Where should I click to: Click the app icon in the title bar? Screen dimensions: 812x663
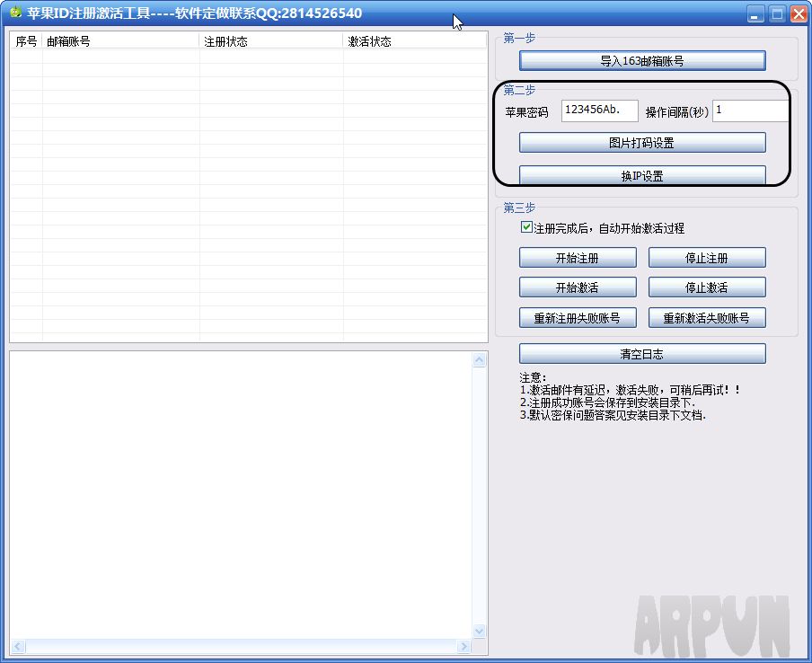point(15,13)
